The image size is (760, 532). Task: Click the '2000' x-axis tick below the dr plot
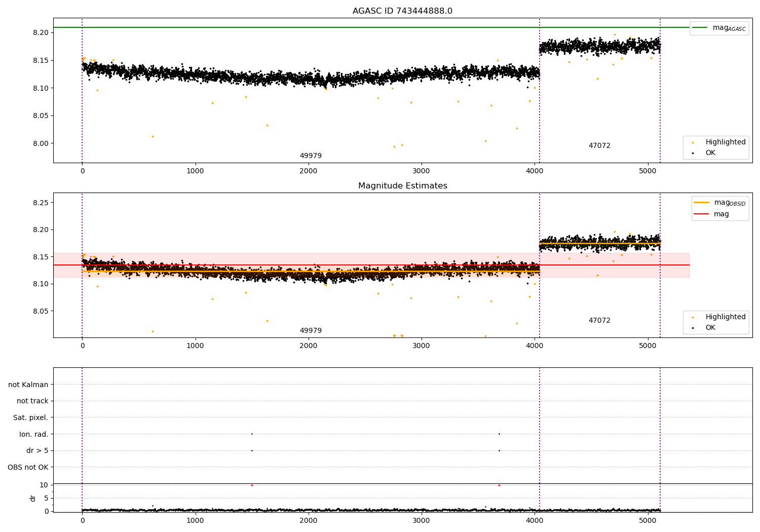[309, 520]
